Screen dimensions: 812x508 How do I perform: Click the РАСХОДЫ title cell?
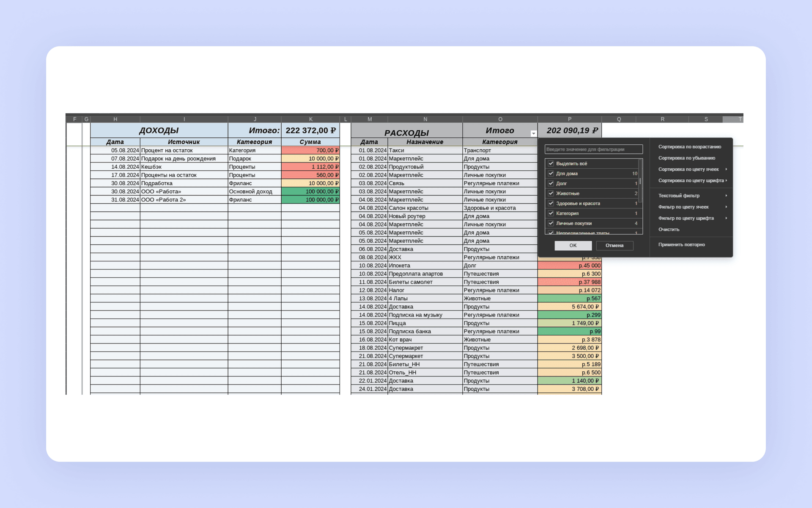click(x=406, y=131)
